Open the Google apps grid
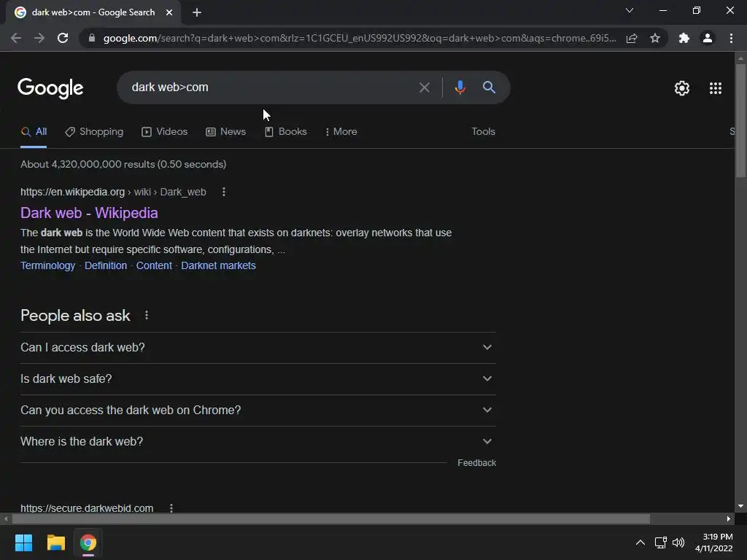 [x=716, y=88]
